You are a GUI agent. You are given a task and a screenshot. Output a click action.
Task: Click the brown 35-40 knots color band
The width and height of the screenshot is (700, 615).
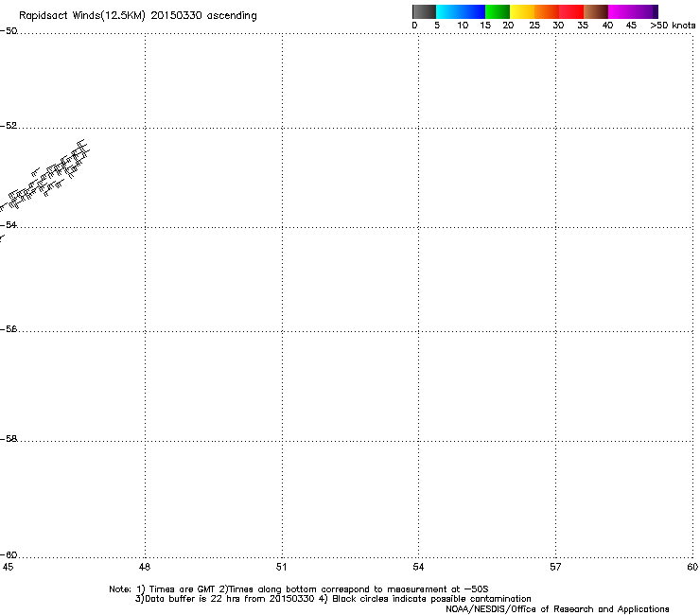click(596, 11)
